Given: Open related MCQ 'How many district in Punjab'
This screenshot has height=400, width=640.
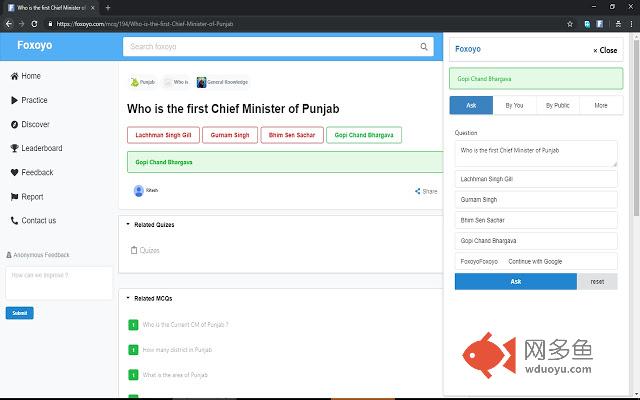Looking at the screenshot, I should click(x=177, y=350).
